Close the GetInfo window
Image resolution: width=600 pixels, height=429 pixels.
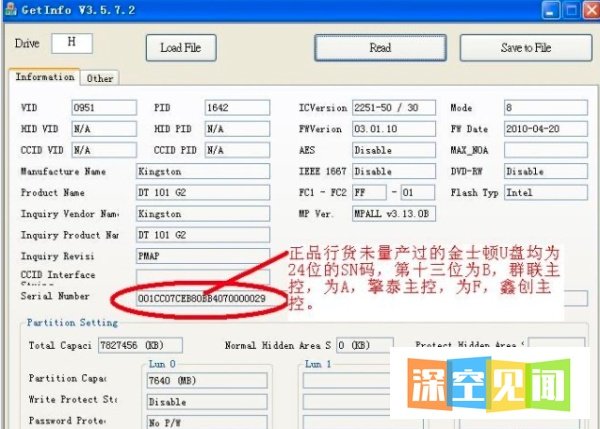tap(591, 10)
